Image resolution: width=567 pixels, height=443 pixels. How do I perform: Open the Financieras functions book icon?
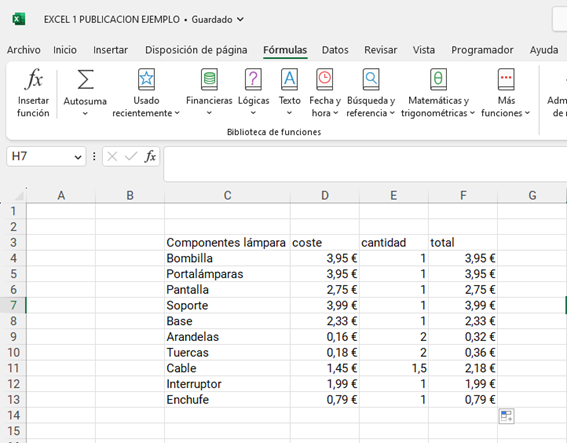[209, 79]
